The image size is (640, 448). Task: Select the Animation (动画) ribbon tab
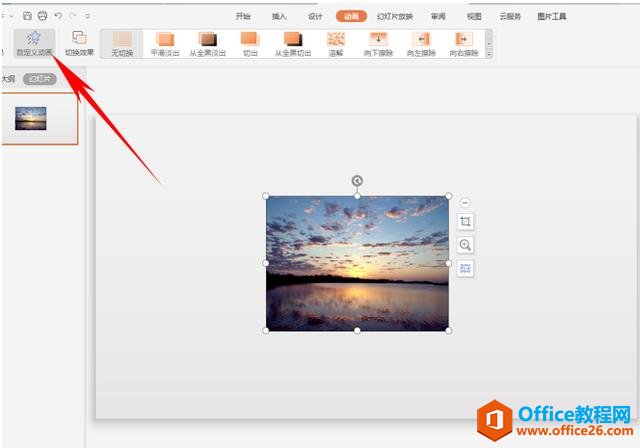click(351, 16)
